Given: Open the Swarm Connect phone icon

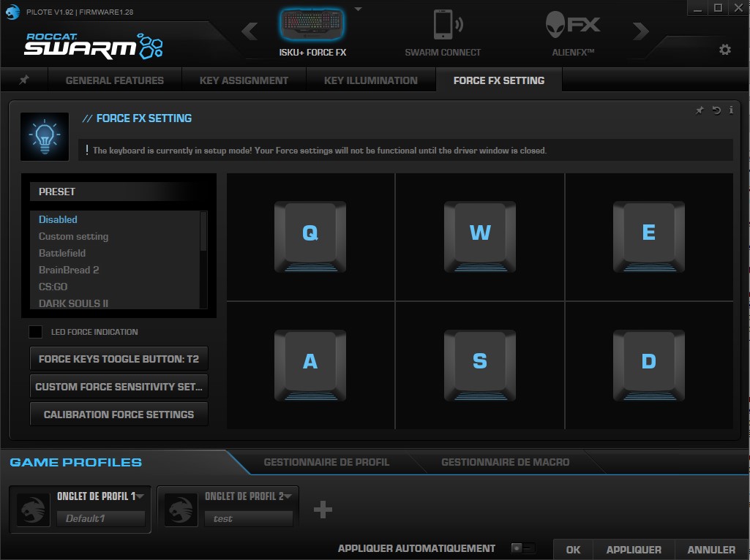Looking at the screenshot, I should point(443,26).
